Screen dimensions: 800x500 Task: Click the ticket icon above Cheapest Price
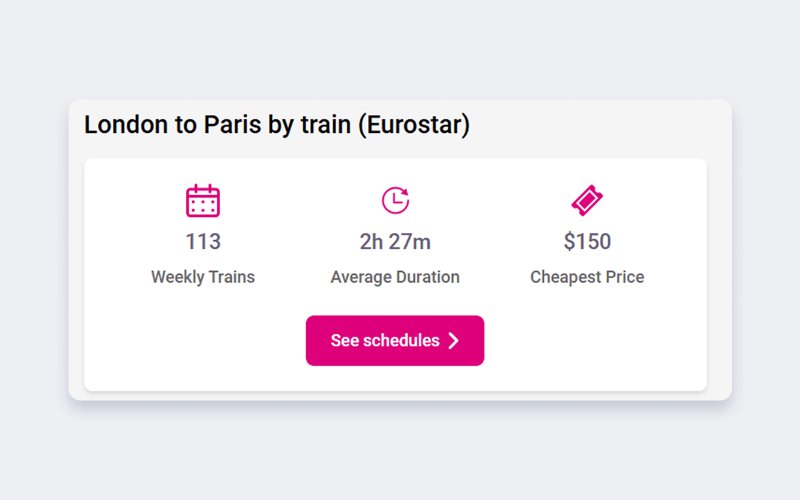pyautogui.click(x=587, y=201)
